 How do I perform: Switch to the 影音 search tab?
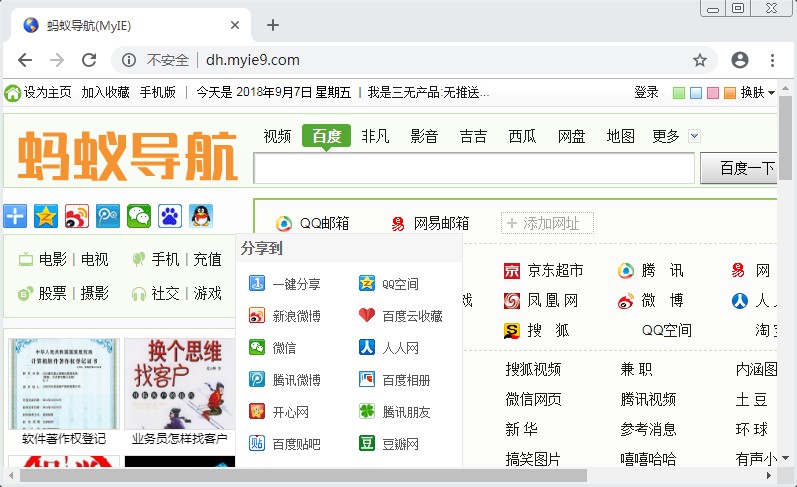click(x=424, y=136)
